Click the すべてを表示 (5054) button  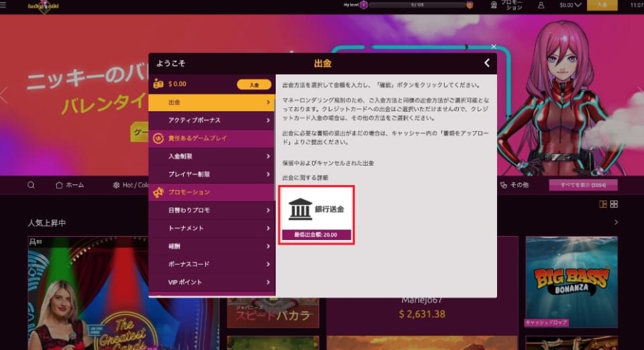pyautogui.click(x=583, y=185)
